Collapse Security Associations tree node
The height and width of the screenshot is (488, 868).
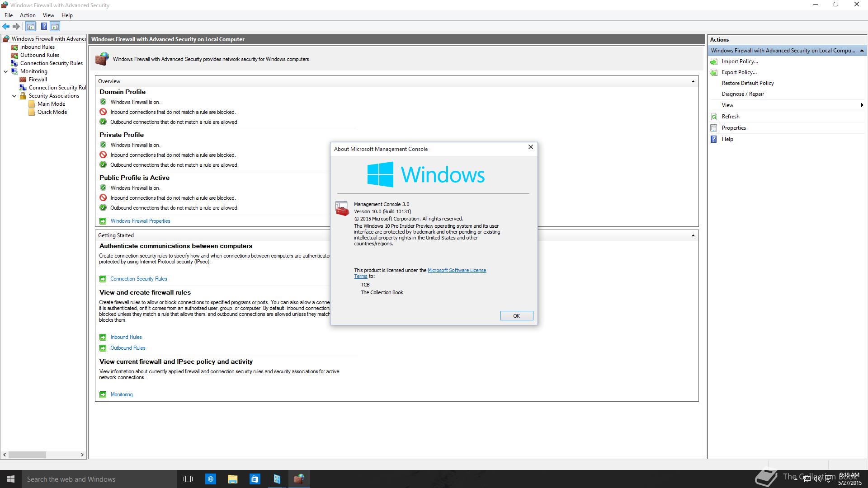(x=14, y=96)
